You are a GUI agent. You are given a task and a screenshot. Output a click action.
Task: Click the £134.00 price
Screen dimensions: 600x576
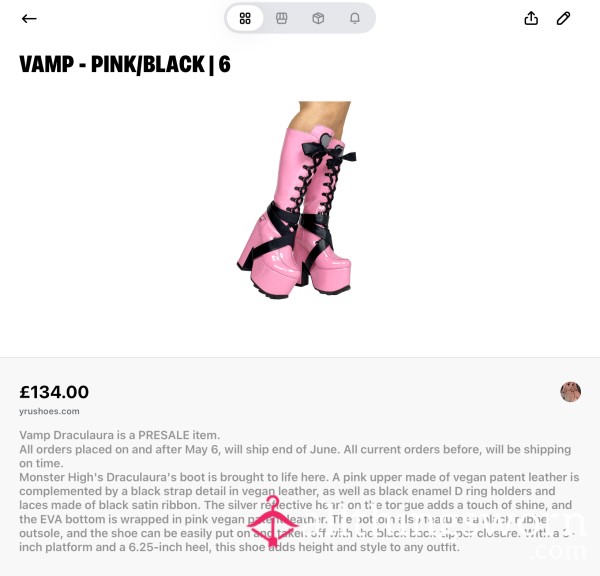click(x=54, y=392)
